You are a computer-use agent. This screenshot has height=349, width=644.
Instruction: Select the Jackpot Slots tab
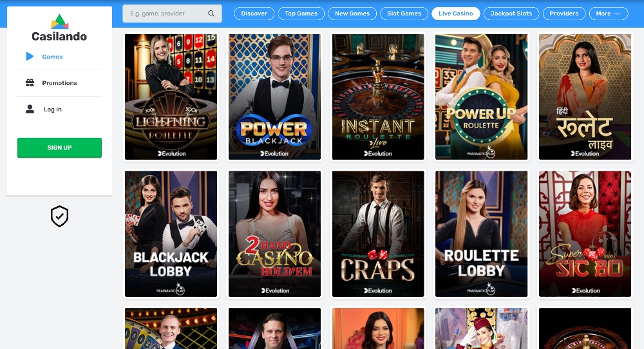[x=511, y=14]
